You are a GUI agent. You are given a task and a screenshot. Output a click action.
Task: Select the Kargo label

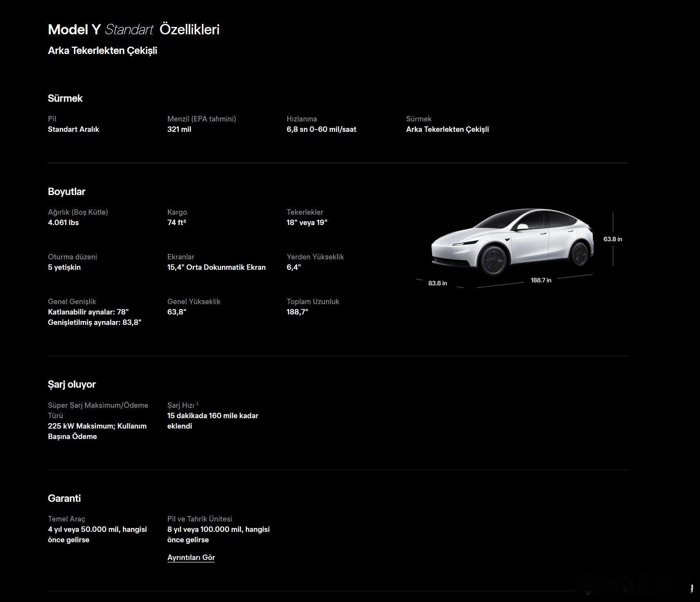tap(177, 212)
